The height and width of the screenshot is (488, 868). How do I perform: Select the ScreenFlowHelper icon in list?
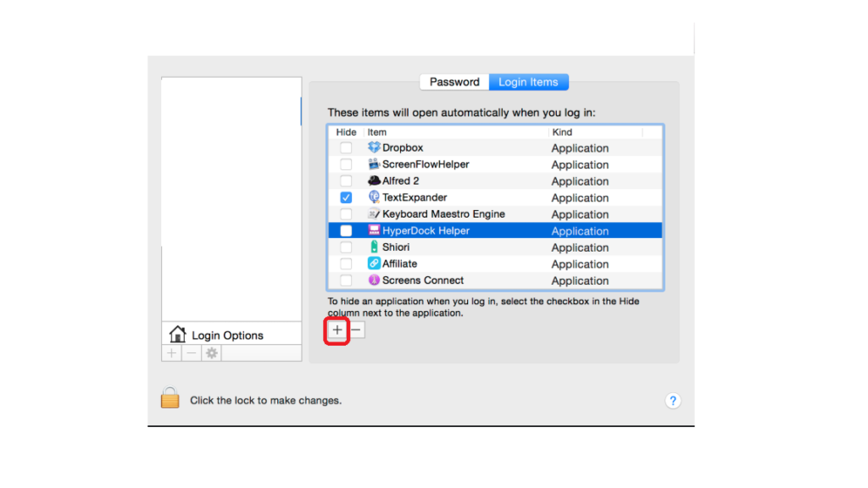point(374,164)
